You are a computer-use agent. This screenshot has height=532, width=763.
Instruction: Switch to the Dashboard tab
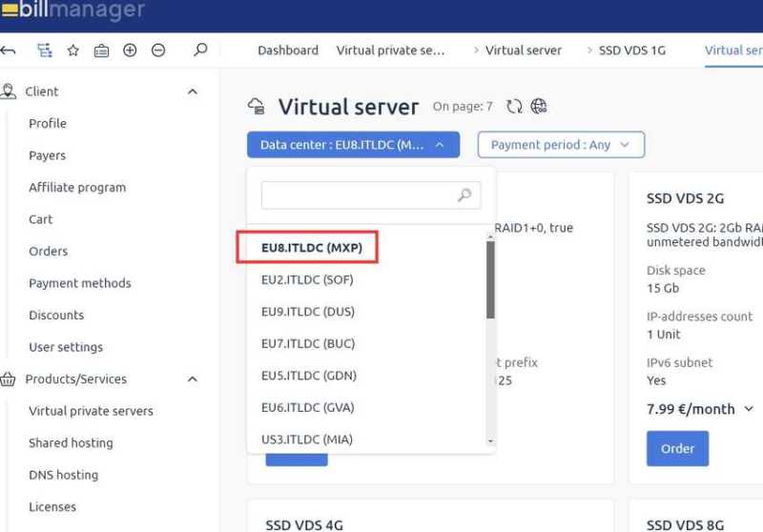coord(288,51)
